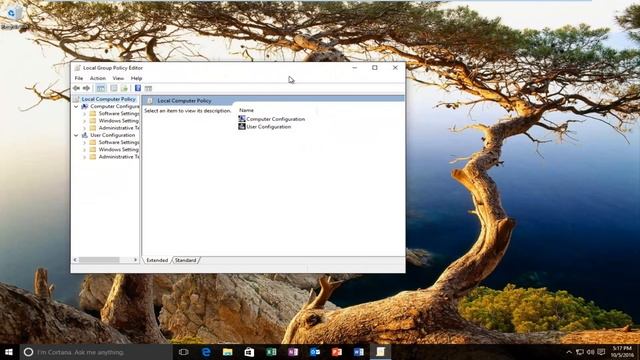Click the Group Policy Editor taskbar button
The image size is (640, 360).
[380, 352]
